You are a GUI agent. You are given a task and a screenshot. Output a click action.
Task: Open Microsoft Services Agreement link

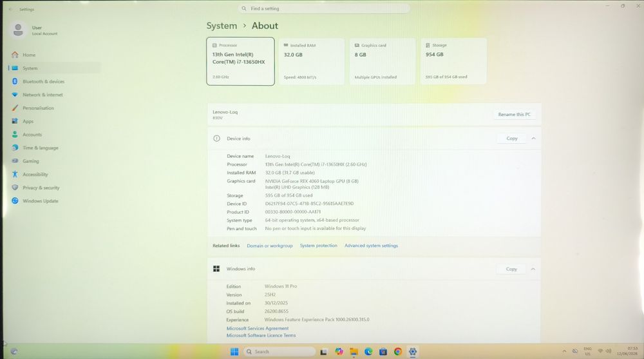coord(258,328)
